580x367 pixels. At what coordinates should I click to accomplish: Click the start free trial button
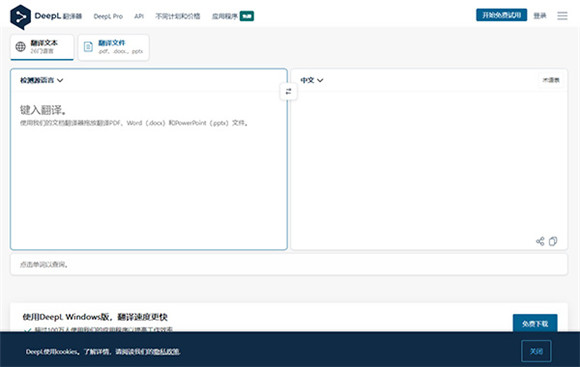501,15
